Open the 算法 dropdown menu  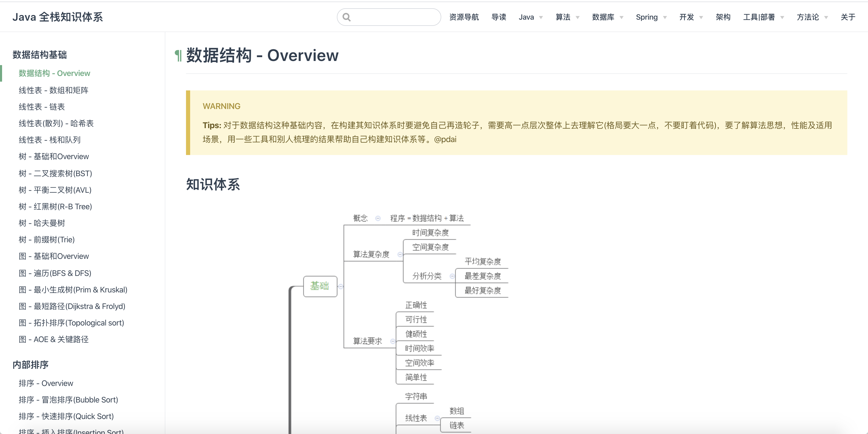coord(568,17)
